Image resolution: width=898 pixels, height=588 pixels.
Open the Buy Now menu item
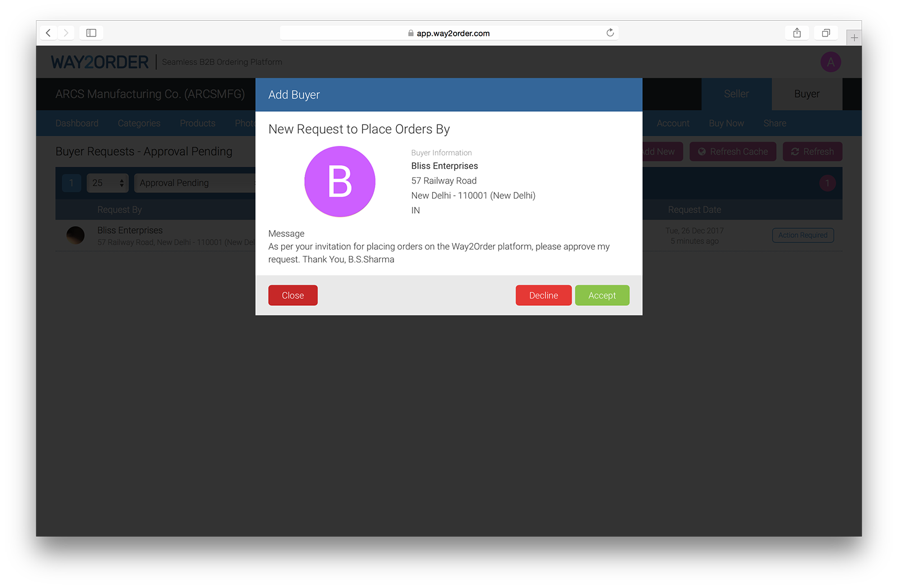coord(726,123)
